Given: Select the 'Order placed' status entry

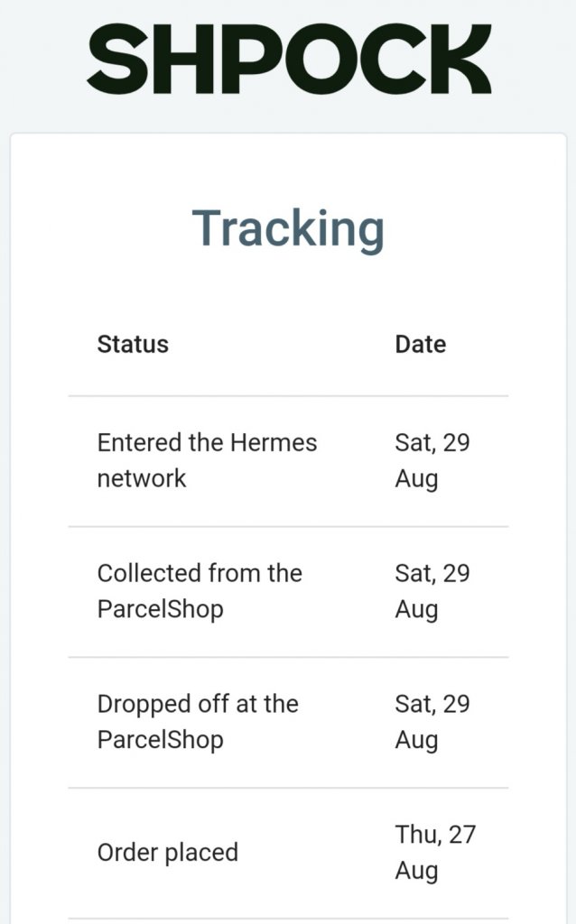Looking at the screenshot, I should tap(168, 853).
